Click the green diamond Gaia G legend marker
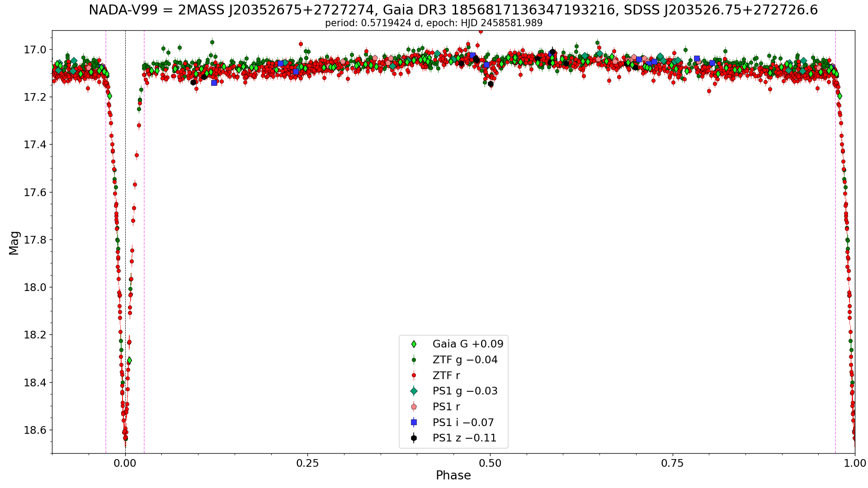Screen dimensions: 868x488 (414, 344)
